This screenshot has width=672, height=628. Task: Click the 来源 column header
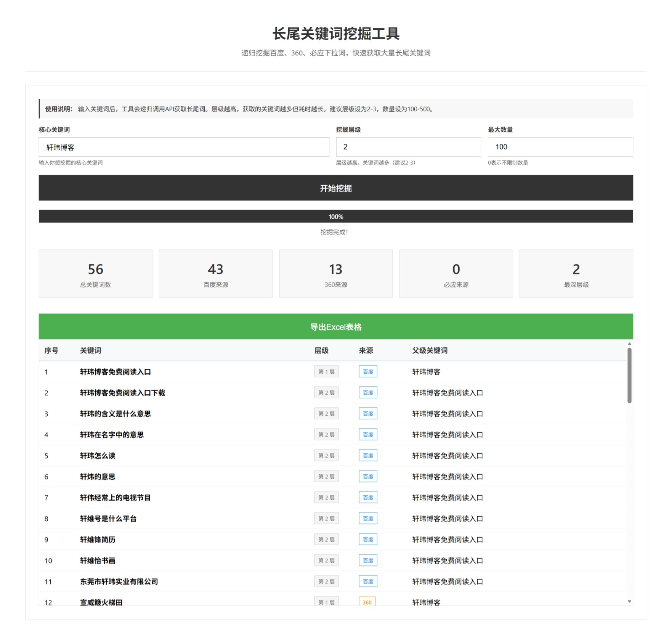pos(366,350)
